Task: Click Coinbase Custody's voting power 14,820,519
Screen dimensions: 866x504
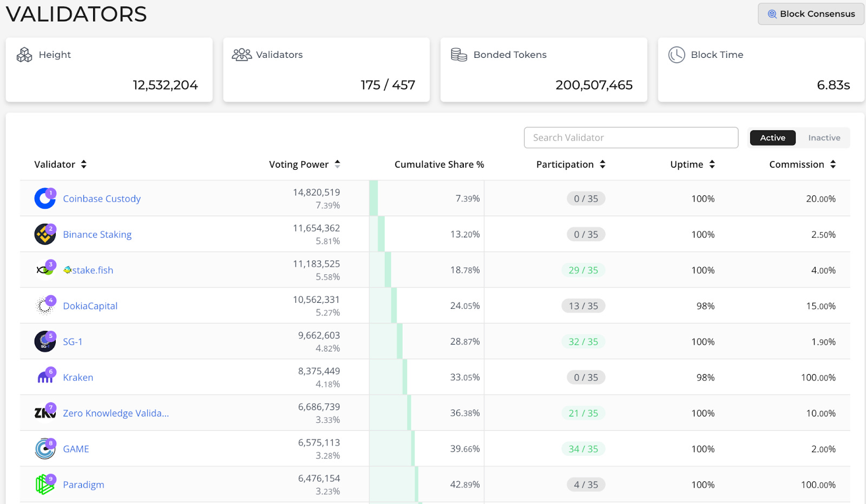Action: click(x=317, y=192)
